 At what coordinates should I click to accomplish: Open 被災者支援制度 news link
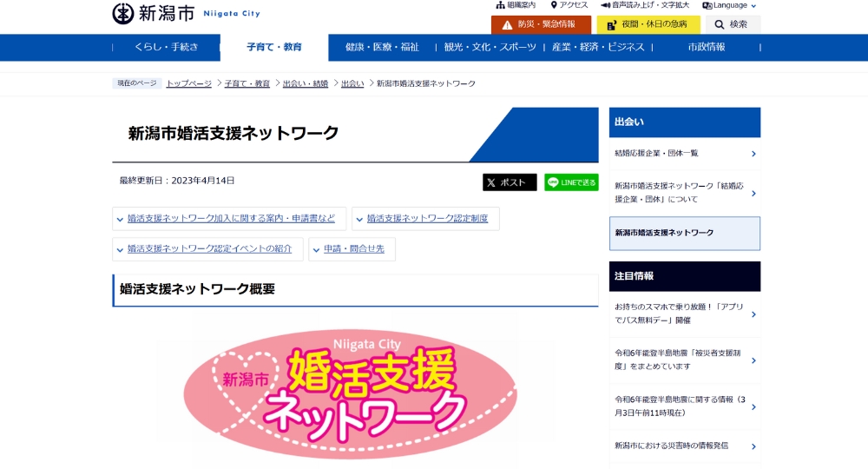point(685,360)
